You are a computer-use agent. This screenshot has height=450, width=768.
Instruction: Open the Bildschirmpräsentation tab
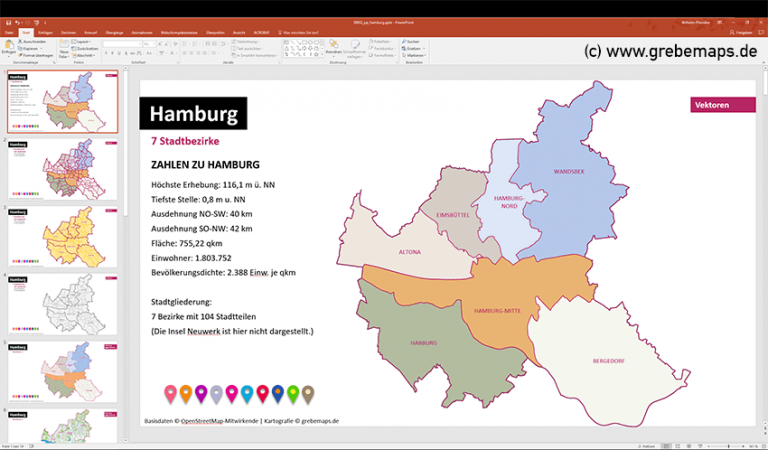click(x=179, y=33)
